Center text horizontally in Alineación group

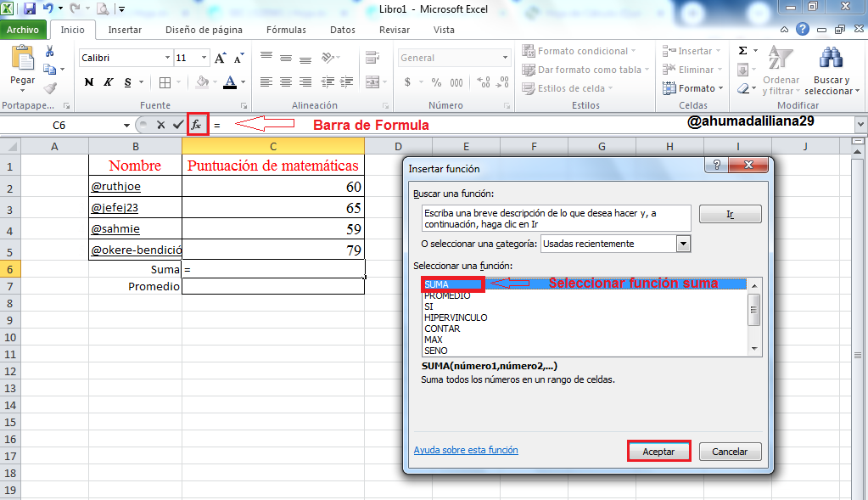click(286, 82)
